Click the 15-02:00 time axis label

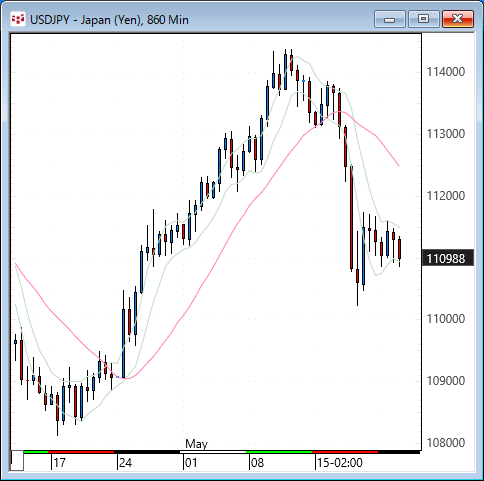pos(340,463)
